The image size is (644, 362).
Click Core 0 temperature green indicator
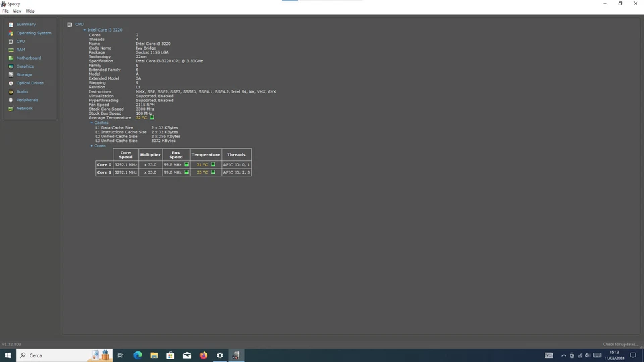click(x=213, y=165)
